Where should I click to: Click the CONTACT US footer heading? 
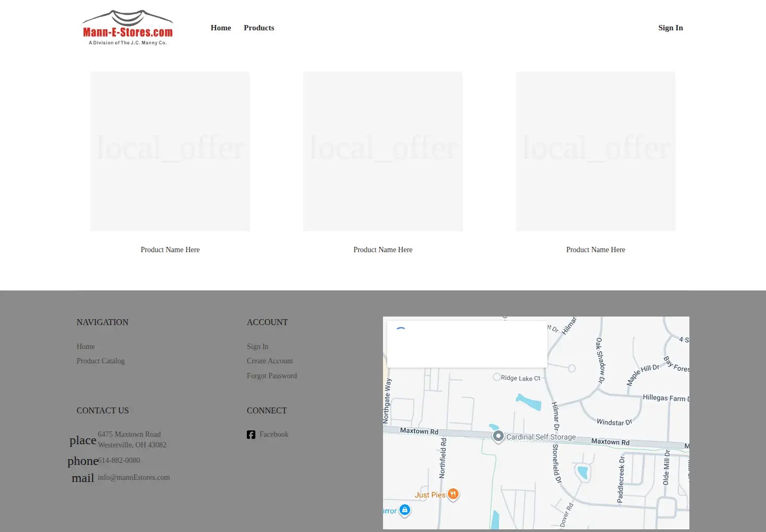pyautogui.click(x=103, y=411)
